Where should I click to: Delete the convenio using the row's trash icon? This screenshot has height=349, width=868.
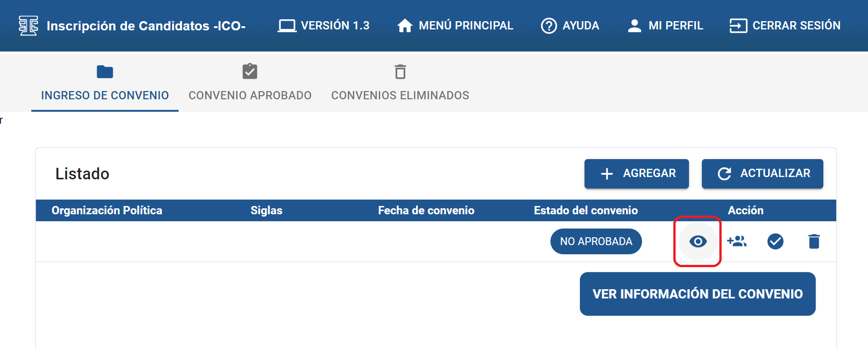coord(814,241)
